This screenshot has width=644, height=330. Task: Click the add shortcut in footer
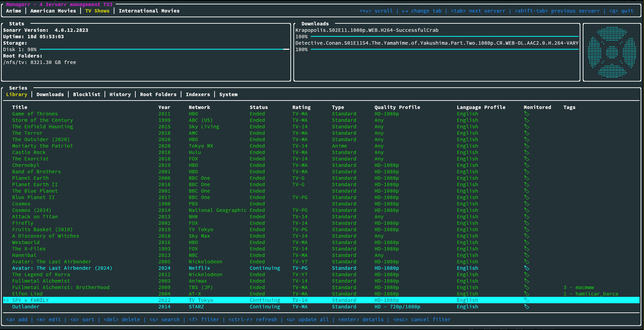tap(17, 320)
